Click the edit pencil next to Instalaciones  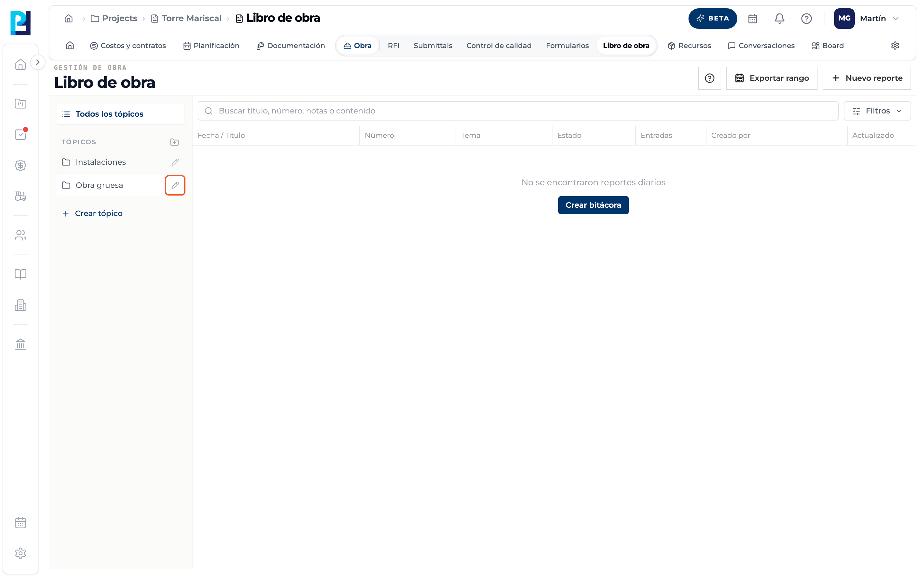tap(175, 162)
